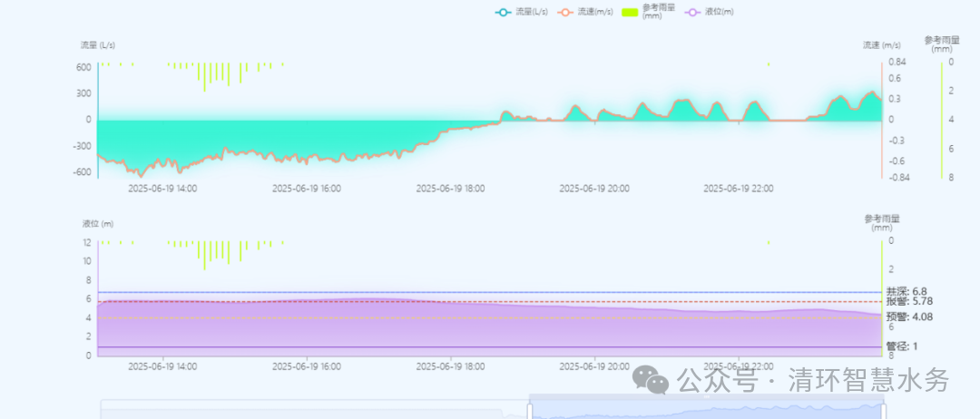Click the 20:00 time label on the level chart
Screen dimensions: 980x419
point(593,366)
